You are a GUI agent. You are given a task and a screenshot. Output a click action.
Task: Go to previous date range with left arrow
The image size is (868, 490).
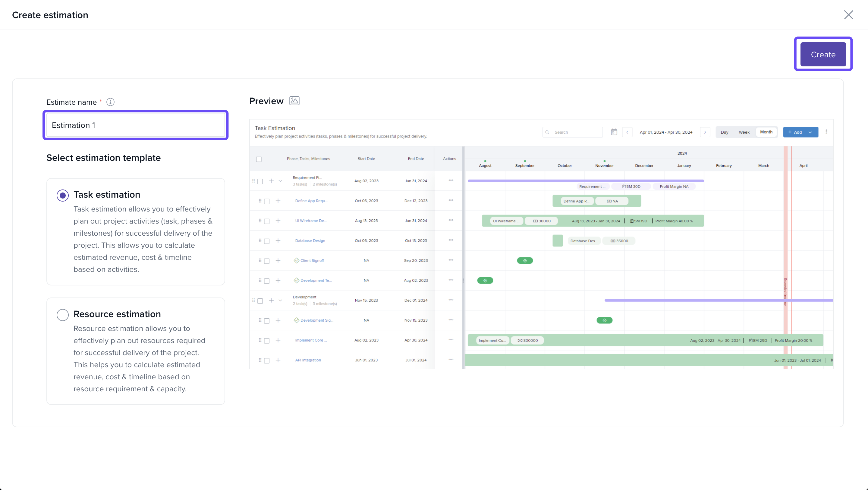[627, 132]
